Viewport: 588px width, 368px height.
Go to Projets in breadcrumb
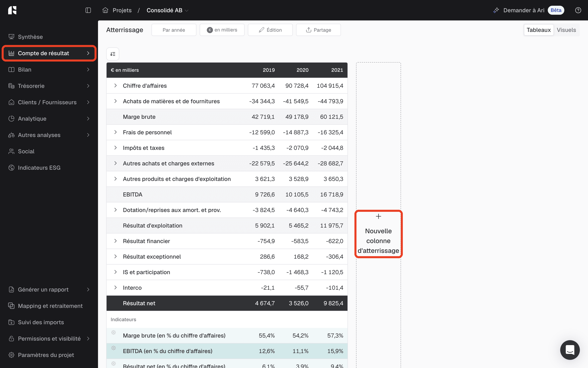(x=122, y=10)
